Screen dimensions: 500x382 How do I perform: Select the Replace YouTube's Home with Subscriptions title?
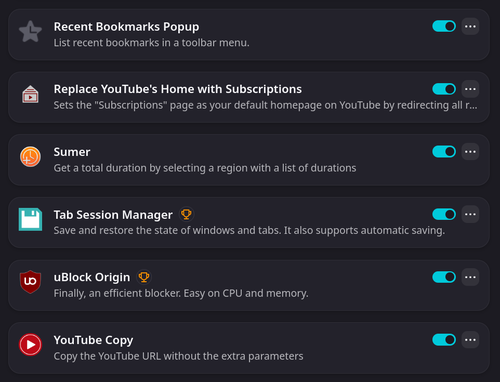[178, 89]
